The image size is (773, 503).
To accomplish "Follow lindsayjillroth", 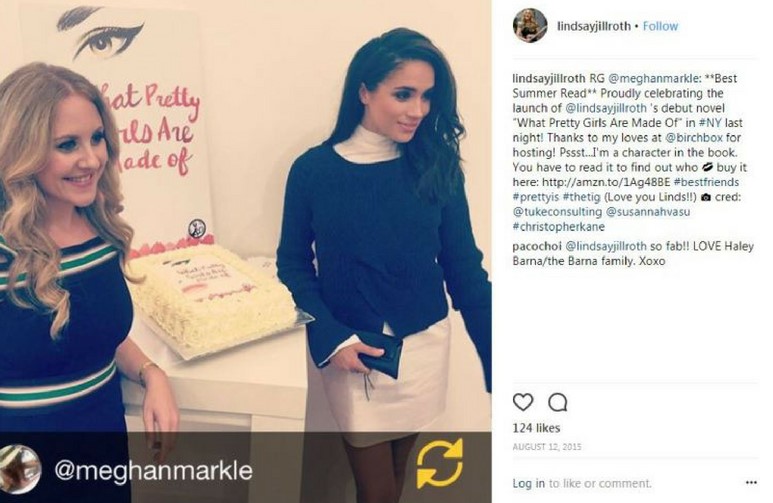I will (x=660, y=26).
